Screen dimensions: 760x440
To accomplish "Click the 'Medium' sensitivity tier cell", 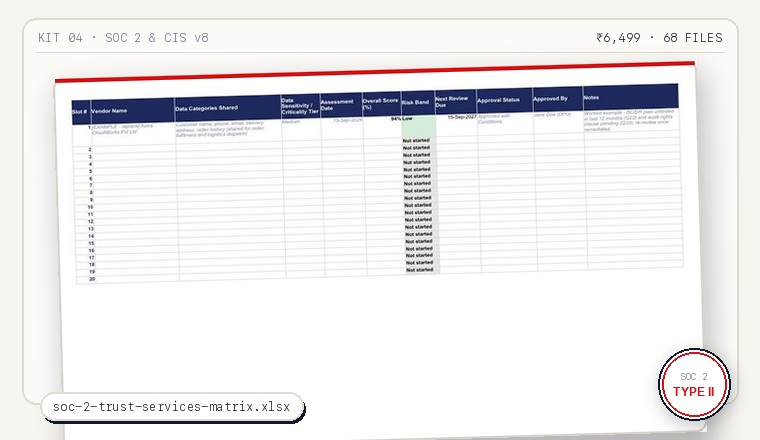I will (x=301, y=131).
